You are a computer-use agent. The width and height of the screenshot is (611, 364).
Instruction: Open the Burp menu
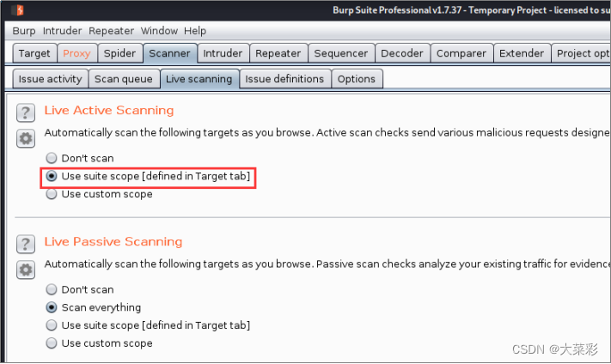[24, 31]
